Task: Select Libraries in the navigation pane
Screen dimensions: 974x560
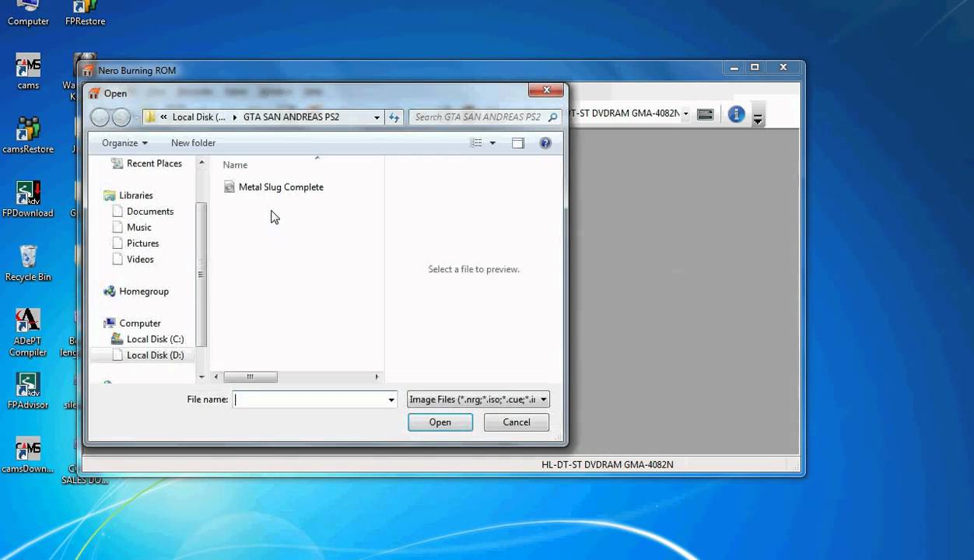Action: [136, 195]
